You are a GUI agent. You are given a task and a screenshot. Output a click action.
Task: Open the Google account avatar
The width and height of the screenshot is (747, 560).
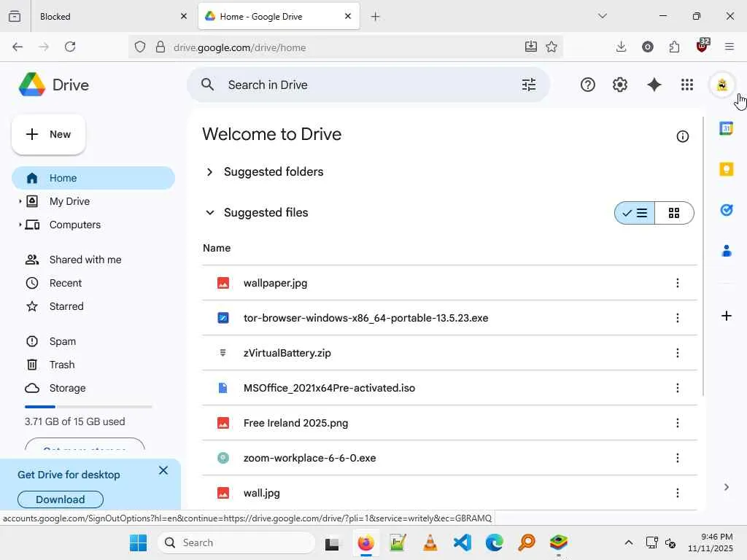click(722, 85)
